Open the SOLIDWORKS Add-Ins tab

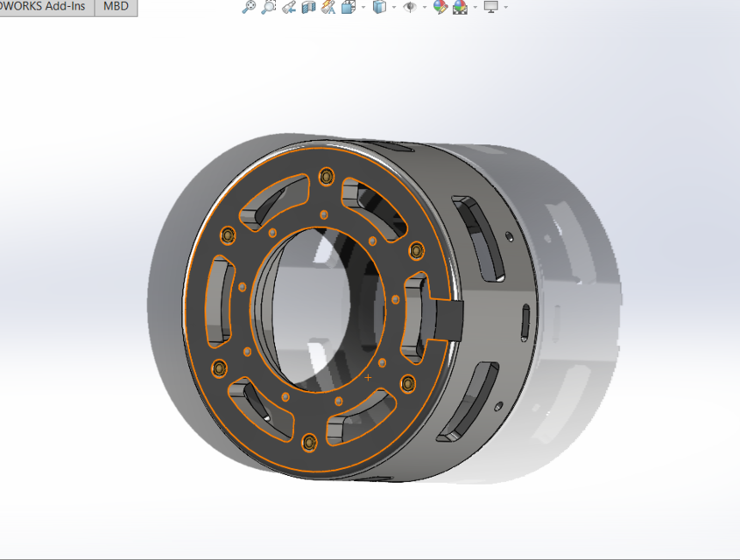coord(44,7)
